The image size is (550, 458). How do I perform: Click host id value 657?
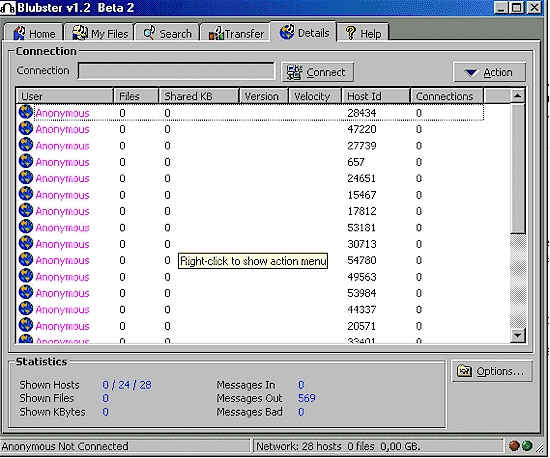click(x=356, y=162)
